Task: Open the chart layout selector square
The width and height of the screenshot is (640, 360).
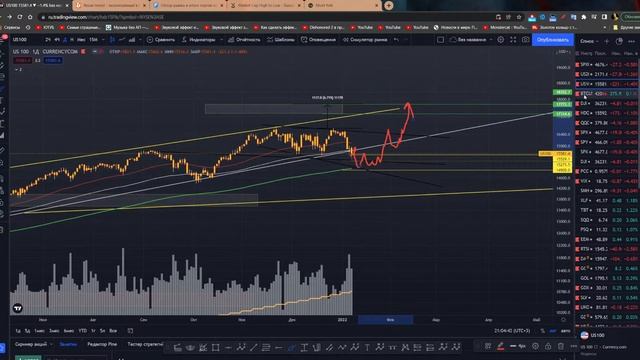Action: pyautogui.click(x=440, y=40)
